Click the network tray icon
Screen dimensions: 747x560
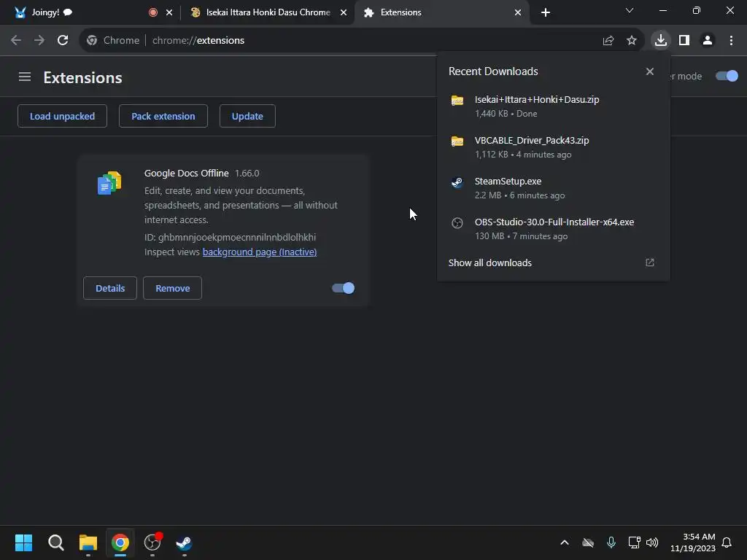point(634,542)
